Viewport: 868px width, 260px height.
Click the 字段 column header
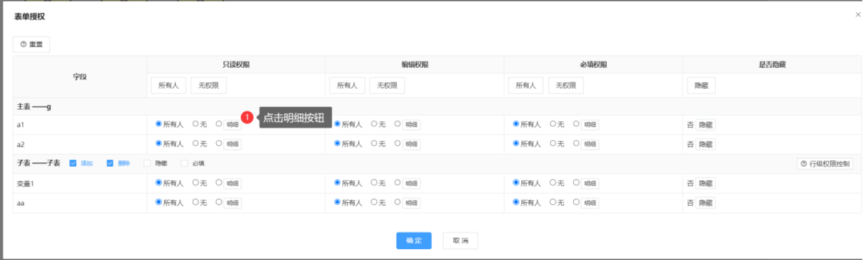80,77
